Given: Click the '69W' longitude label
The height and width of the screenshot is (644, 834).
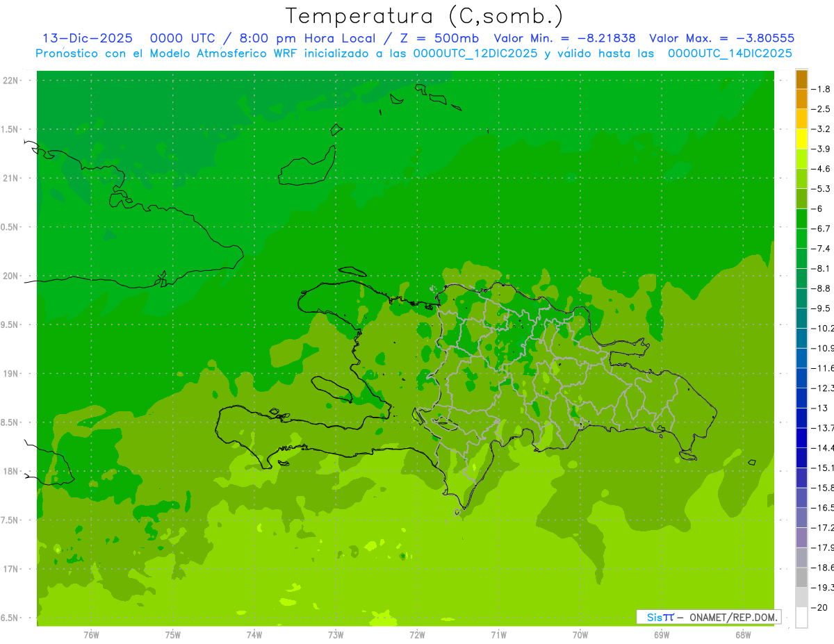Looking at the screenshot, I should click(x=662, y=634).
